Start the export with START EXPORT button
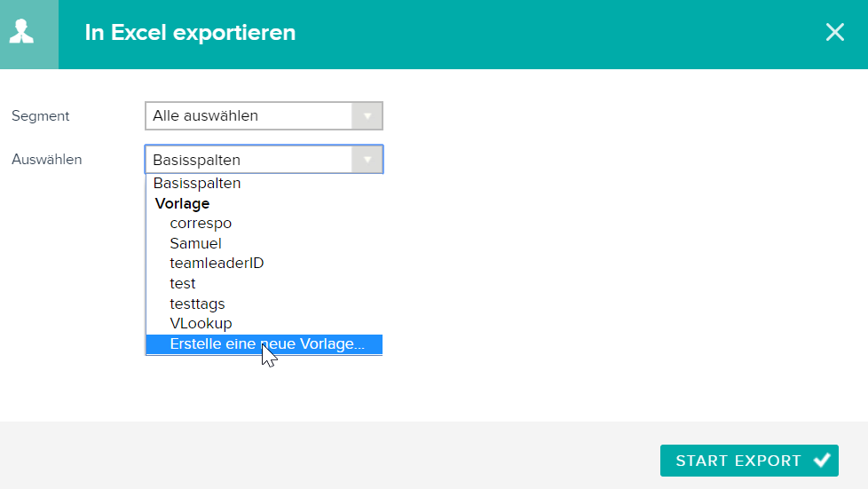Viewport: 868px width, 489px height. click(749, 461)
